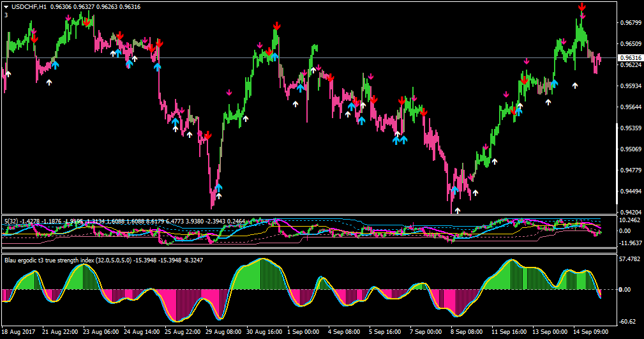Image resolution: width=644 pixels, height=339 pixels.
Task: Open the dropdown triangle beside USDCHF,H1 title
Action: tap(6, 6)
